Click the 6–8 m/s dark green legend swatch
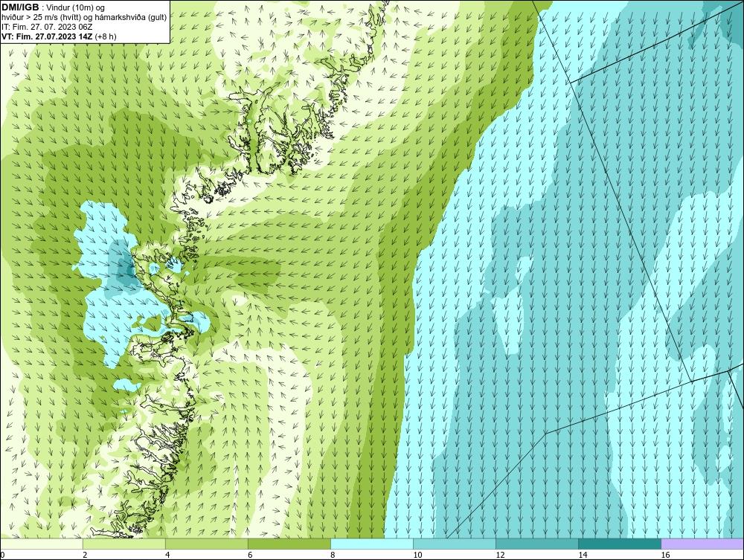Screen dimensions: 744x560 click(x=289, y=544)
